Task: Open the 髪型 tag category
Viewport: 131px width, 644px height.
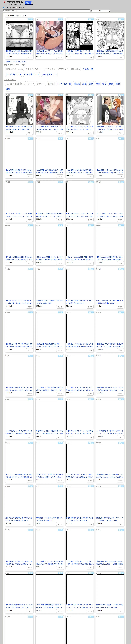Action: (84, 84)
